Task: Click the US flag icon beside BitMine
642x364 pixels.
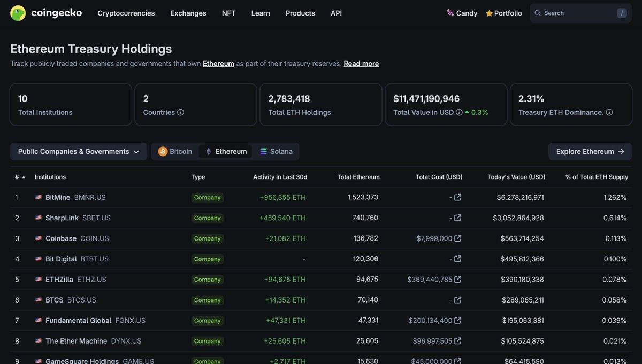Action: pos(39,197)
